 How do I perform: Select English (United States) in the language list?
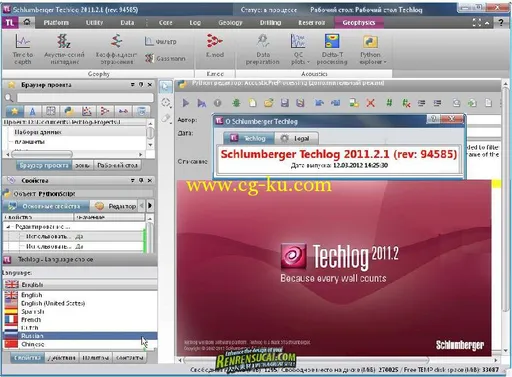pos(80,303)
